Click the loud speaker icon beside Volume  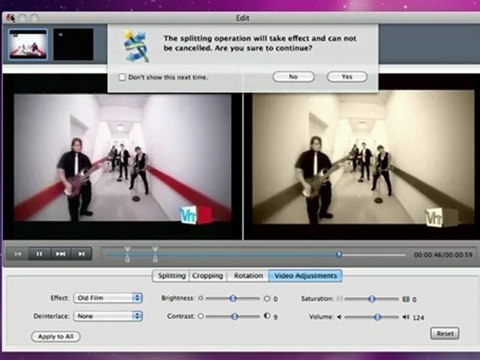tap(405, 317)
